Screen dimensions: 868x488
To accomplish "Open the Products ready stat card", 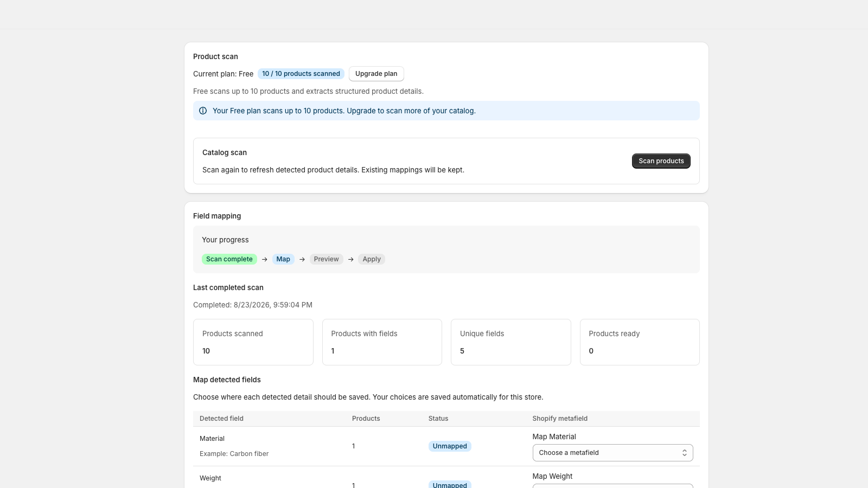I will point(640,342).
